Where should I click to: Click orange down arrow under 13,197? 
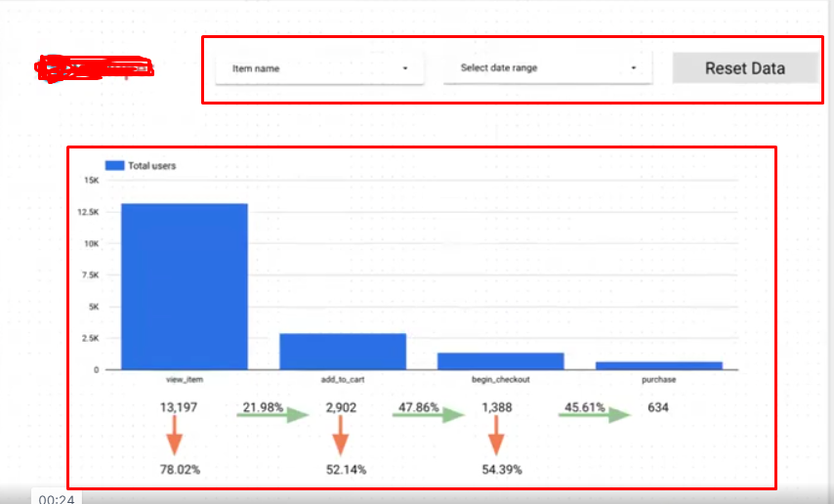click(173, 436)
